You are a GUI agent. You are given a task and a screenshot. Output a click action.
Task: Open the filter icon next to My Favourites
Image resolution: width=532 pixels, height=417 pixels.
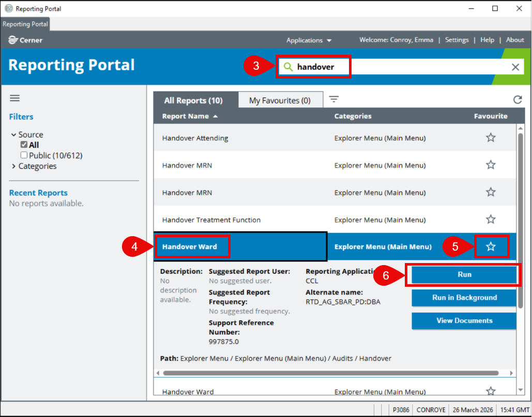pos(334,100)
